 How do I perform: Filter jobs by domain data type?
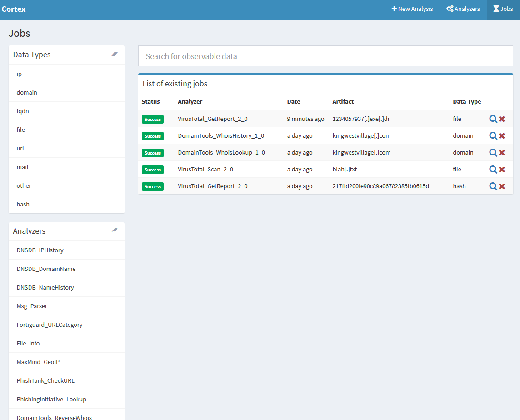pos(27,93)
